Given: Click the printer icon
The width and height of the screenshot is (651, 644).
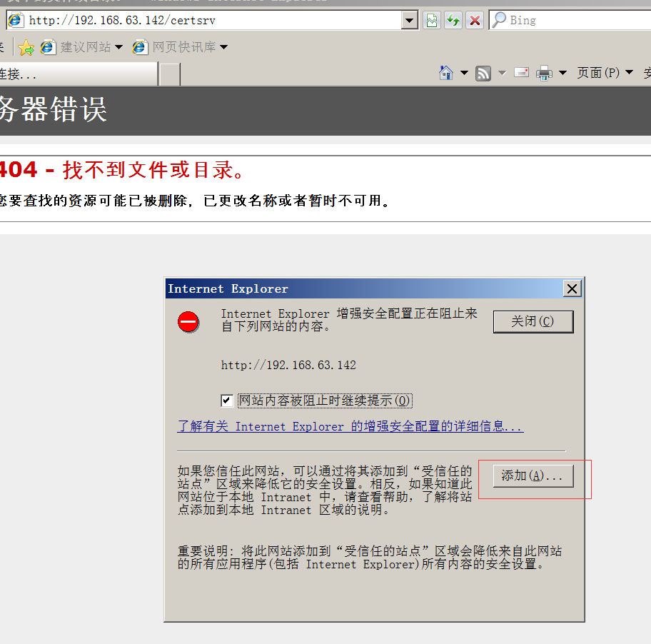Looking at the screenshot, I should click(545, 74).
